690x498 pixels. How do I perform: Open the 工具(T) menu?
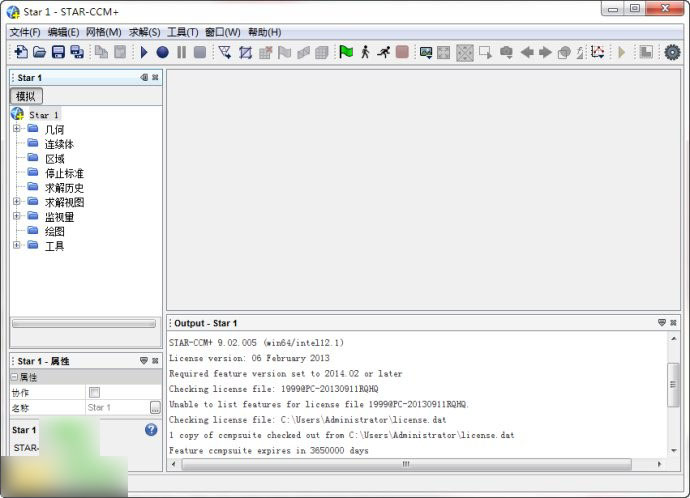[183, 32]
